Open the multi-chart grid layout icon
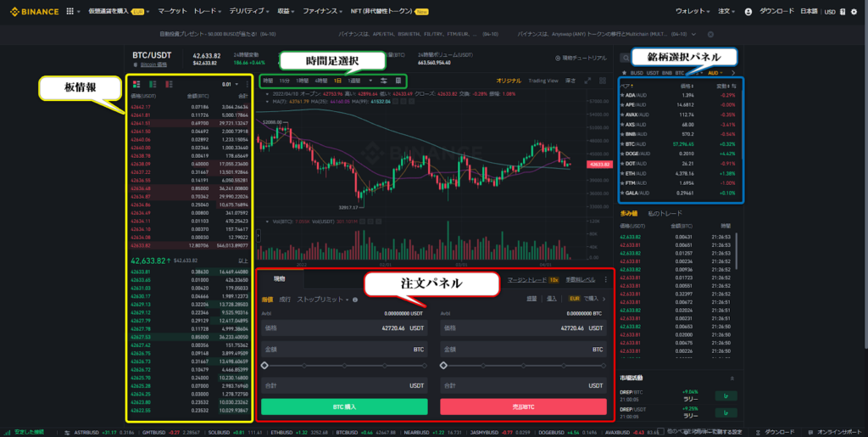The width and height of the screenshot is (868, 437). [x=603, y=81]
